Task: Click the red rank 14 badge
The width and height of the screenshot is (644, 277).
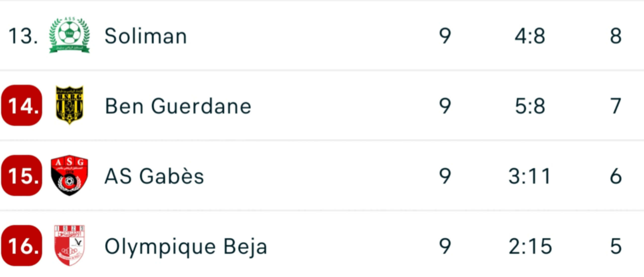Action: (22, 105)
